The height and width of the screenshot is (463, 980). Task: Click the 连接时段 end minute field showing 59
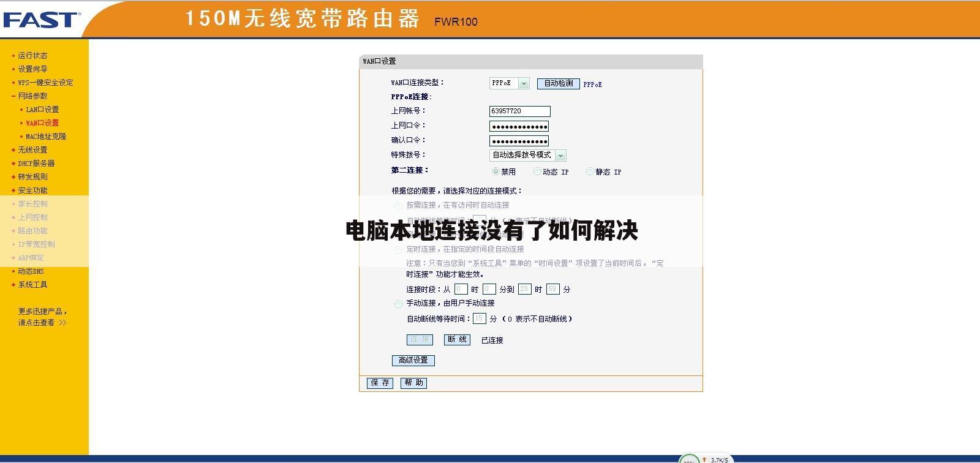(552, 289)
